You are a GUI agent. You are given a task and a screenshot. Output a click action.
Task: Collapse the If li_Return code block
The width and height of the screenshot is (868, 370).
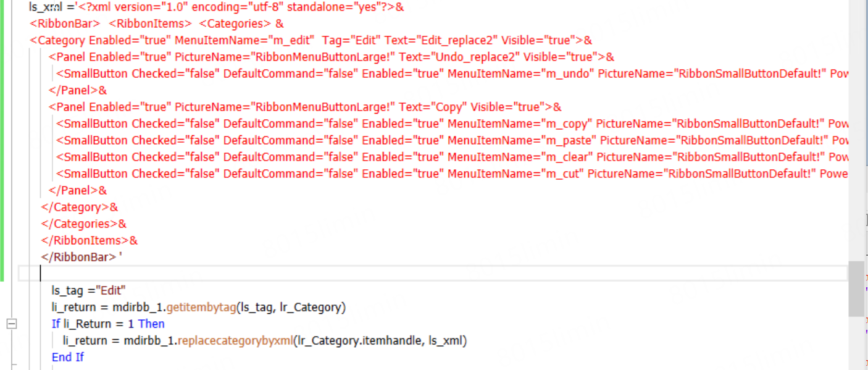(x=11, y=324)
